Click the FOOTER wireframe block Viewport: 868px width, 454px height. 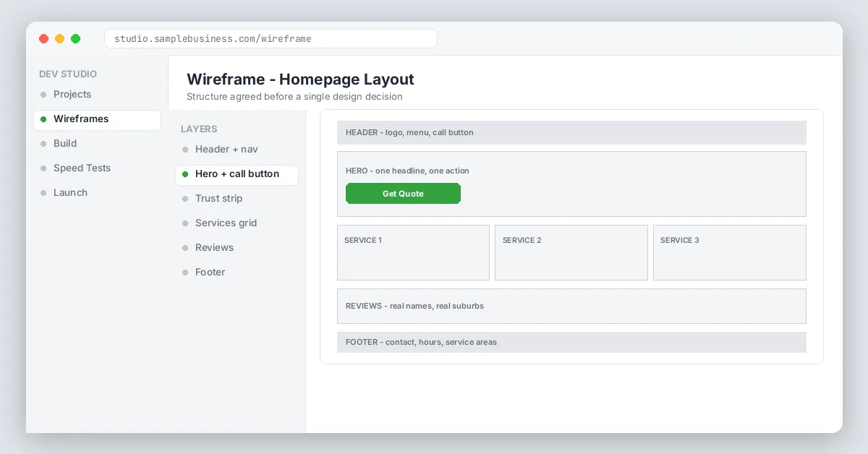(x=571, y=342)
